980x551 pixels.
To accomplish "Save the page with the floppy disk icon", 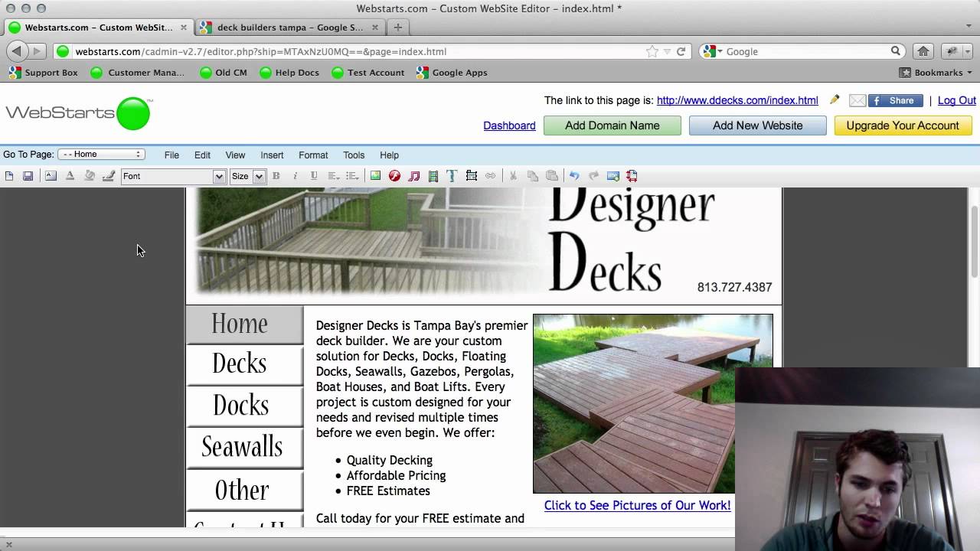I will pos(28,176).
